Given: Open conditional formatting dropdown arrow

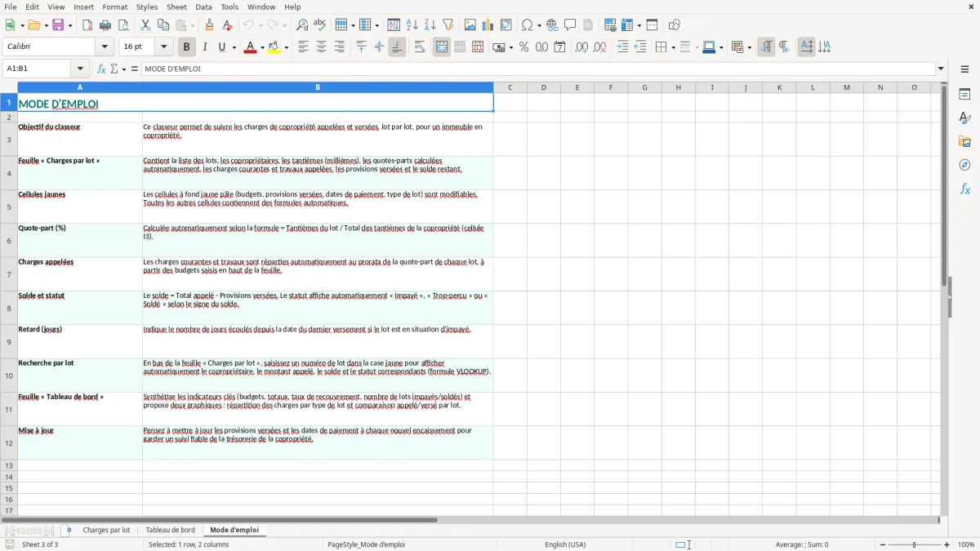Looking at the screenshot, I should tap(749, 47).
